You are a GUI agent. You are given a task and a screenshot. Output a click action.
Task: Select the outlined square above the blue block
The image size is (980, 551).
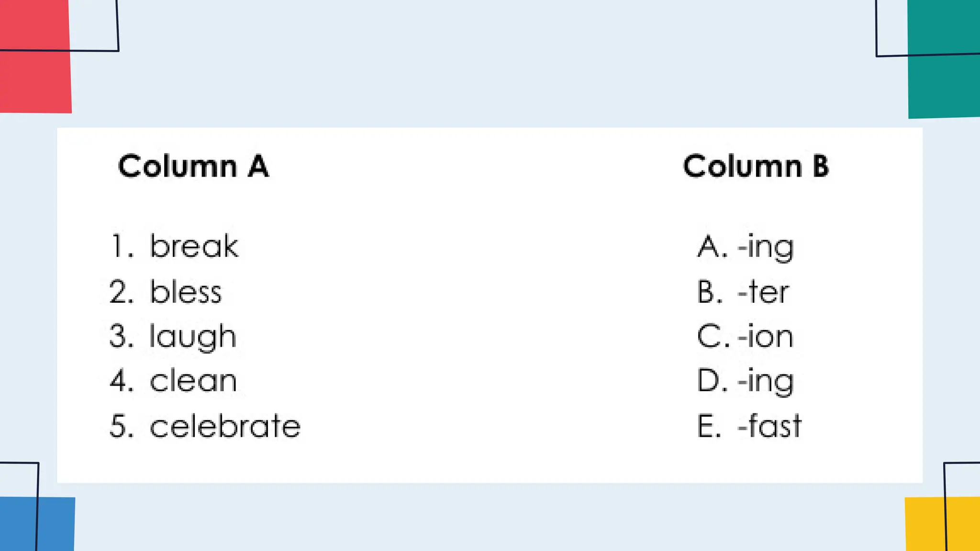pyautogui.click(x=19, y=479)
